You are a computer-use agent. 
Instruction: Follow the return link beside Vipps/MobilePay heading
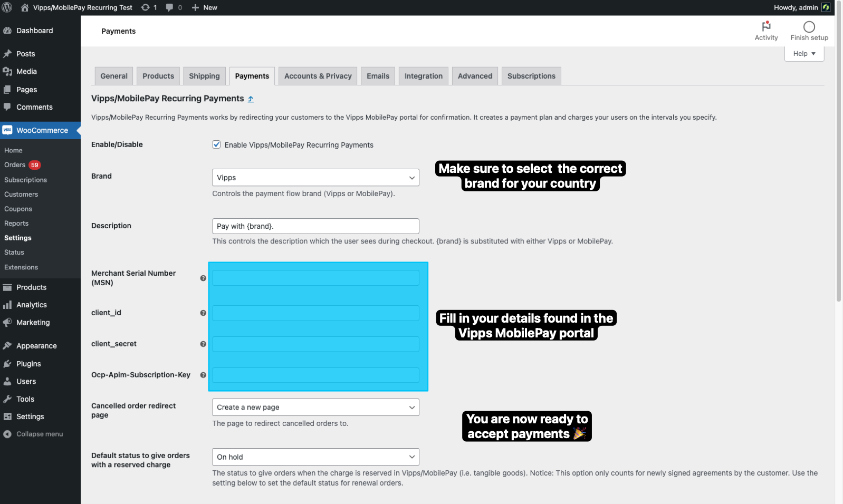click(251, 99)
